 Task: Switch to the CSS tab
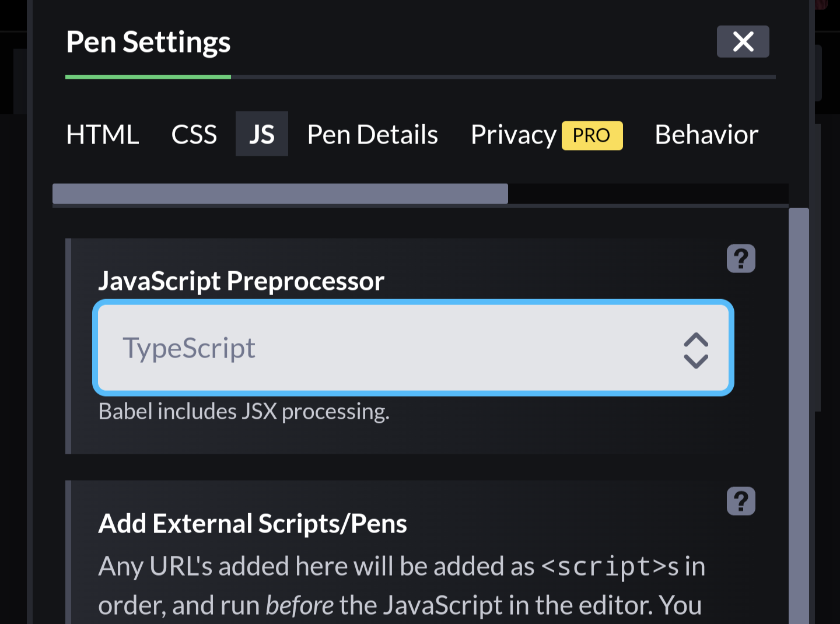pos(194,134)
